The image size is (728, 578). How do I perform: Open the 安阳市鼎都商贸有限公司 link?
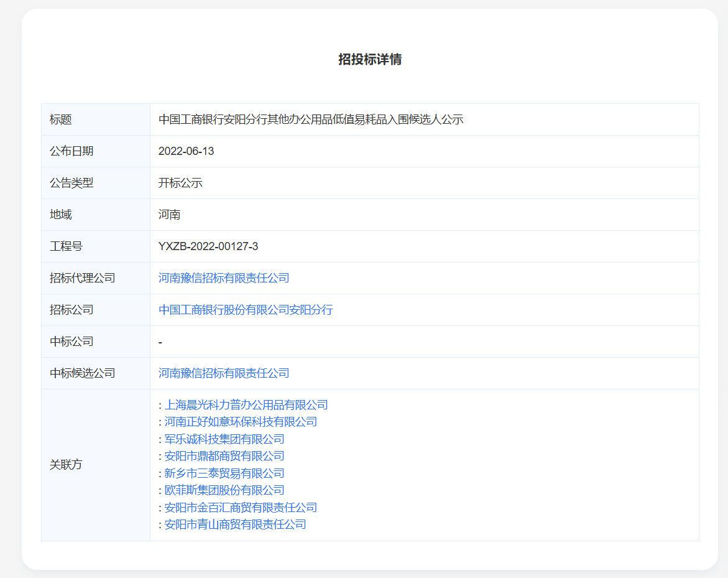point(224,456)
